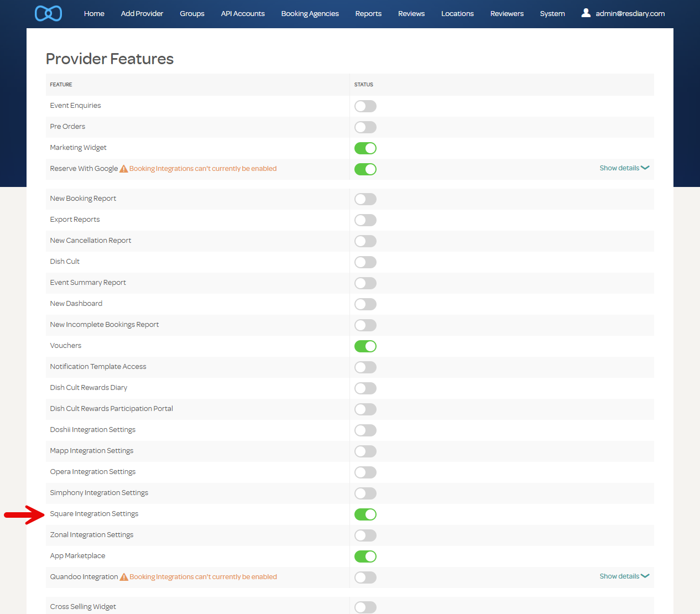Viewport: 700px width, 614px height.
Task: Turn on Simphony Integration Settings toggle
Action: tap(365, 493)
